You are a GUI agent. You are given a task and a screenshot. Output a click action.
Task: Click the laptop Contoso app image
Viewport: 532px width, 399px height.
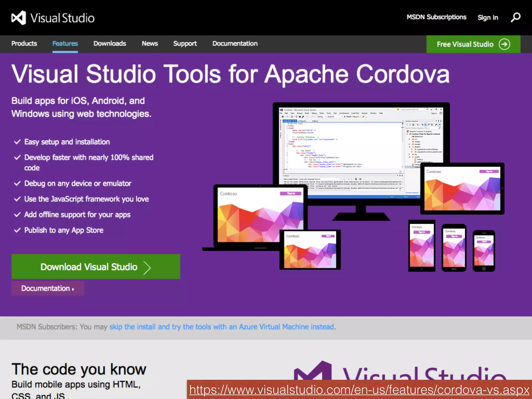[x=260, y=215]
